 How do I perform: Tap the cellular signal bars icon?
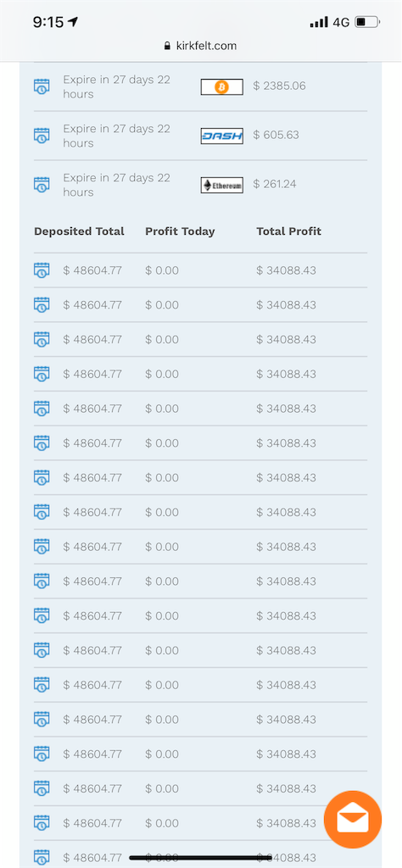[x=319, y=22]
